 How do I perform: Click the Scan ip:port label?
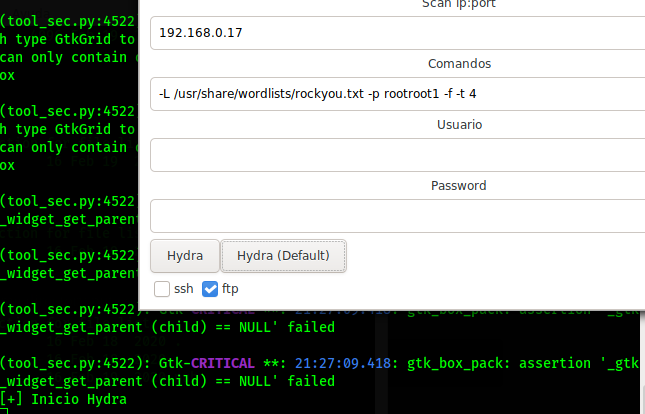pos(458,5)
